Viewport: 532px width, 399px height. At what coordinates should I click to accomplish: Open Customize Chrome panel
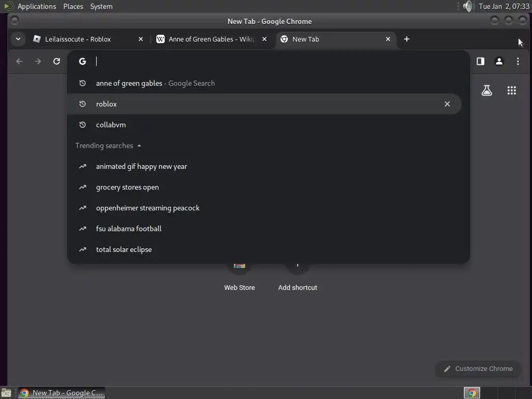pos(478,369)
